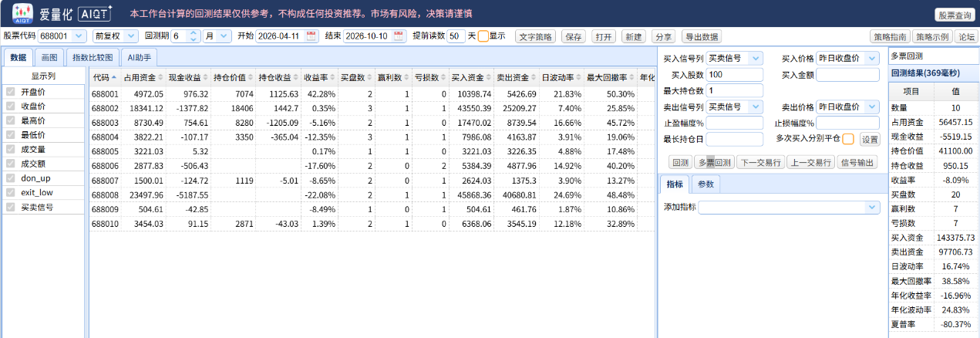Select the 688008 table row code

(x=105, y=194)
